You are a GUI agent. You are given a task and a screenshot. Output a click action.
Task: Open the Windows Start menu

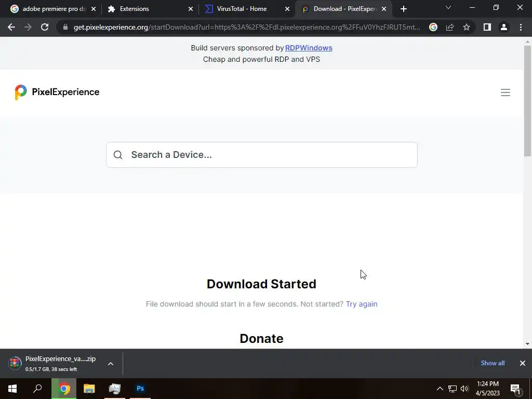pyautogui.click(x=12, y=389)
